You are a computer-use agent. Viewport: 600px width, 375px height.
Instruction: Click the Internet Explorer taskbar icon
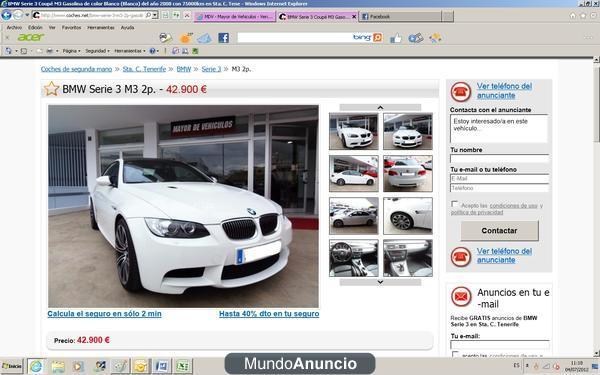point(36,366)
